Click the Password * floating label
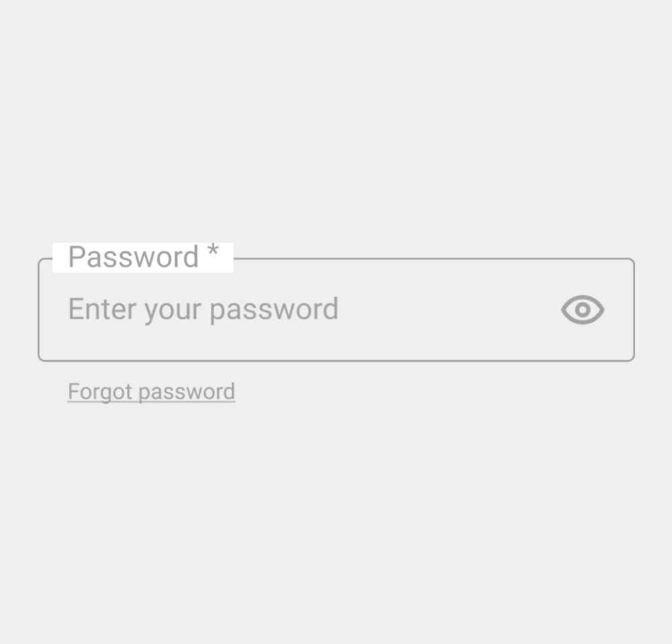The height and width of the screenshot is (644, 672). tap(144, 257)
